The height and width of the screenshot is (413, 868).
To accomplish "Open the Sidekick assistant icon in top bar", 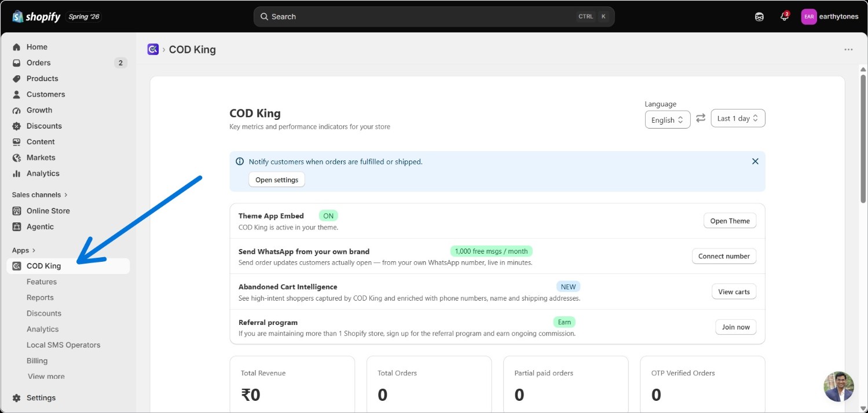I will pyautogui.click(x=759, y=17).
